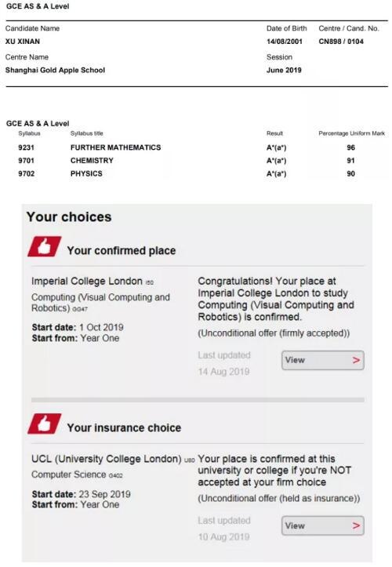Click the Unconditional offer (firmly accepted) text
Screen dimensions: 392x567
coord(274,333)
